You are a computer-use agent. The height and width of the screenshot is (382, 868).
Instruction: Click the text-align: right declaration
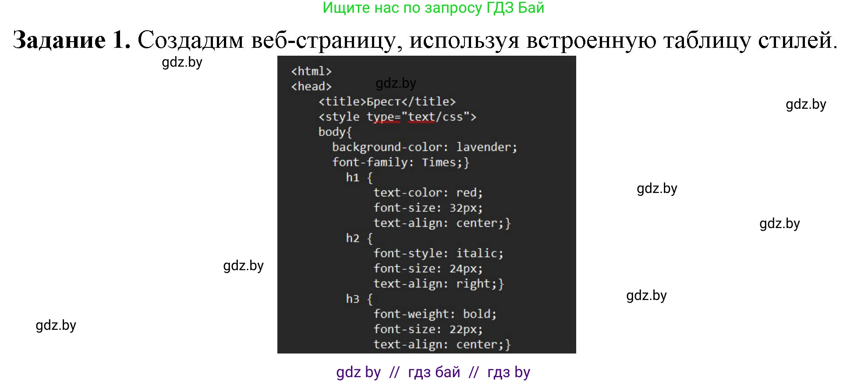point(438,284)
